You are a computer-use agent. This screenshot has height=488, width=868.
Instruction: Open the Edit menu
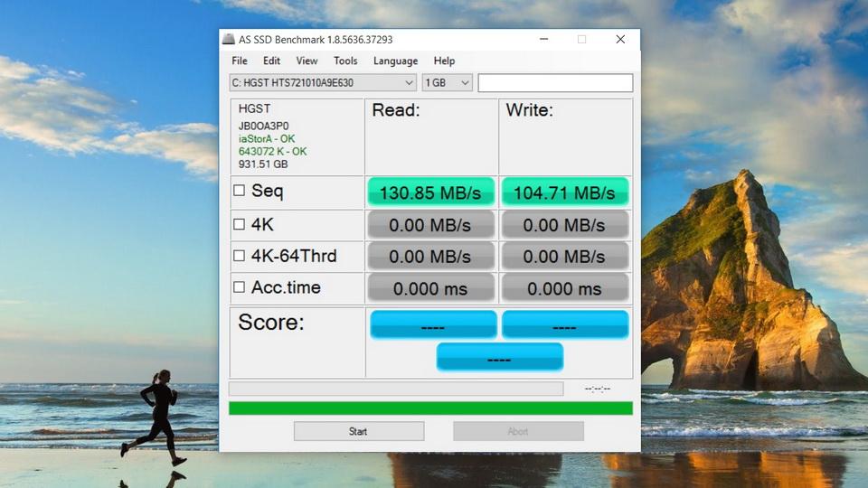(x=271, y=61)
